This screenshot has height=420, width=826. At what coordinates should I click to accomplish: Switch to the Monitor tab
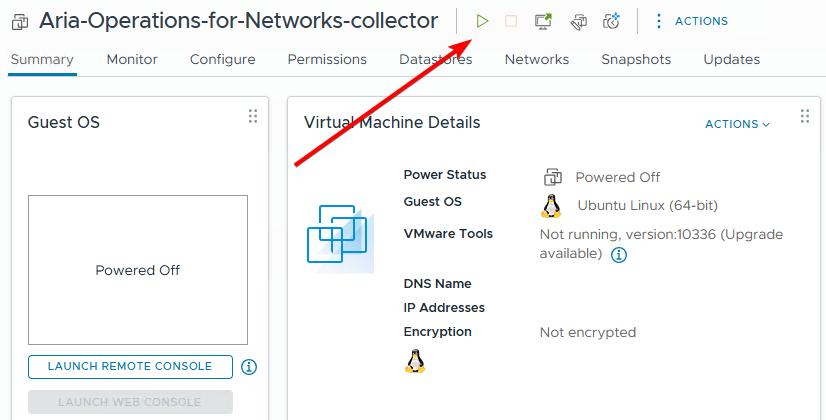pyautogui.click(x=132, y=60)
